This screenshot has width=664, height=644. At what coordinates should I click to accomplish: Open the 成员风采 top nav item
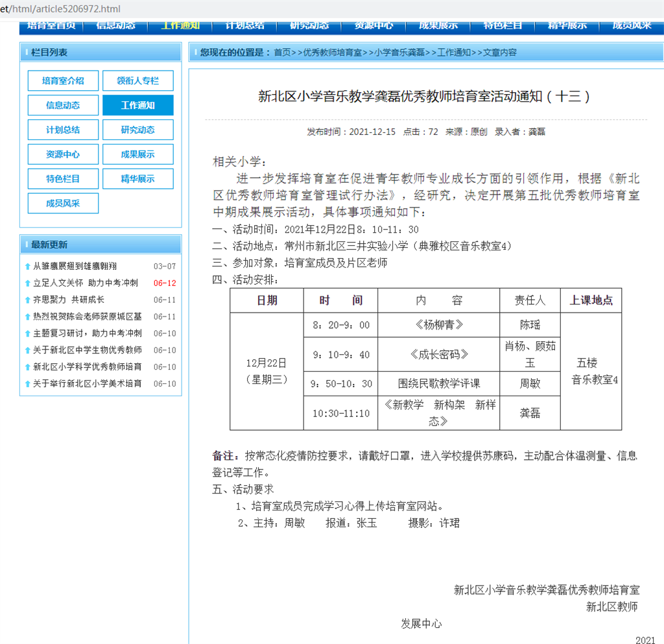pos(632,26)
